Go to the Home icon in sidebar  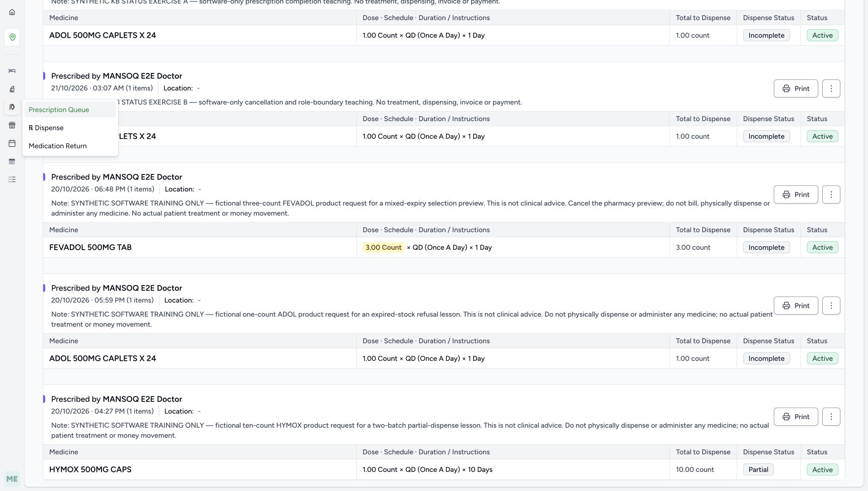point(12,12)
